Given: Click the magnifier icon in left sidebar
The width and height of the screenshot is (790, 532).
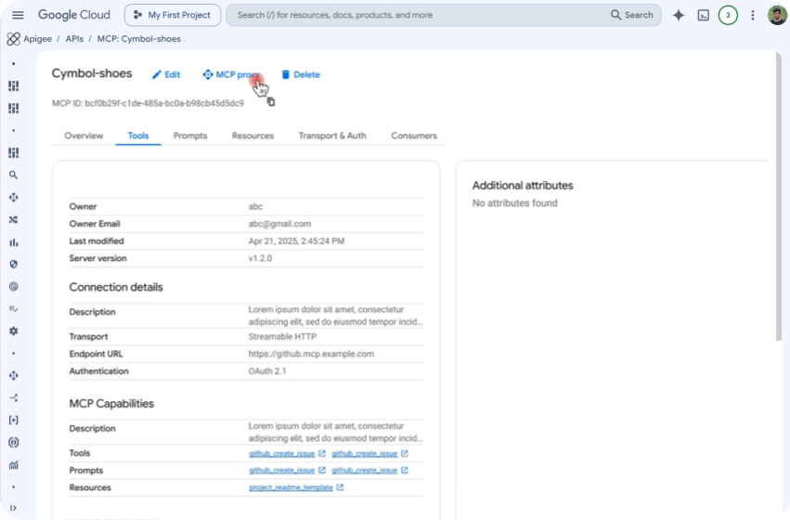Looking at the screenshot, I should coord(14,175).
